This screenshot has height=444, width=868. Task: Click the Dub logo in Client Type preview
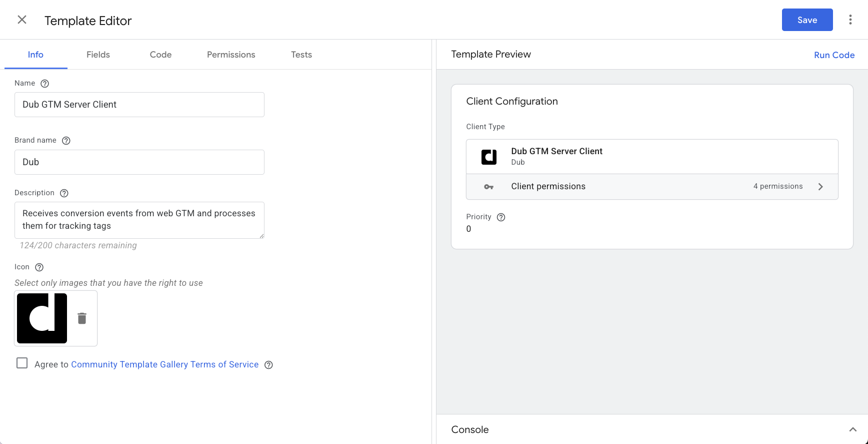(x=489, y=157)
